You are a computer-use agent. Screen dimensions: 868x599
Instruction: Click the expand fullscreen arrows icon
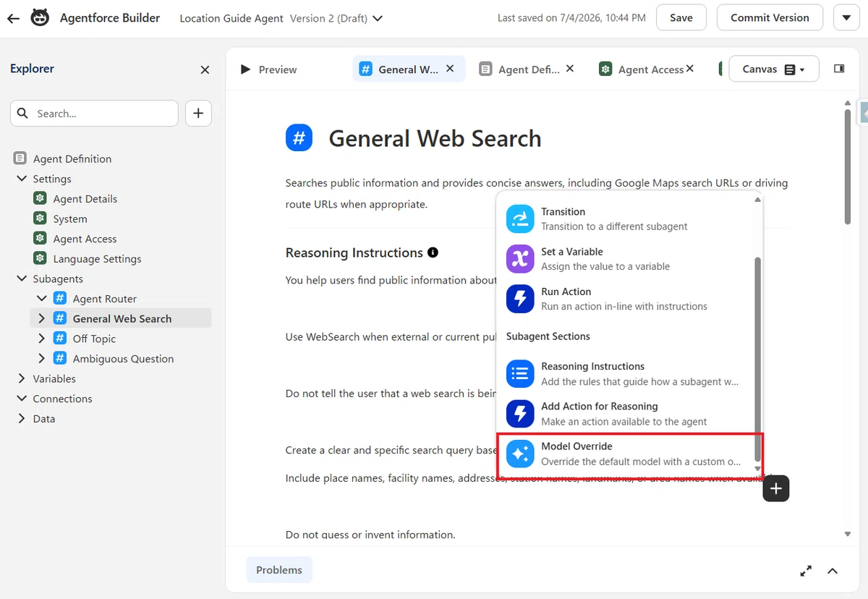tap(806, 571)
